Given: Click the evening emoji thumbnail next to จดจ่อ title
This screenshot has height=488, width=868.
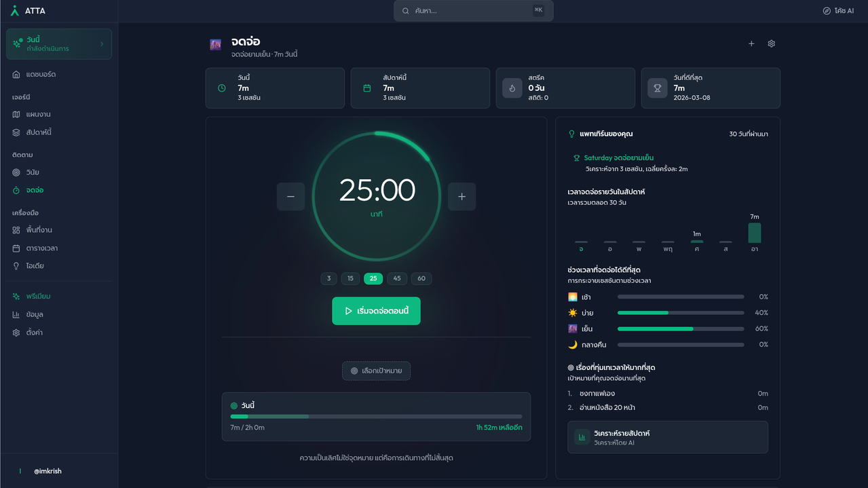Looking at the screenshot, I should tap(216, 45).
